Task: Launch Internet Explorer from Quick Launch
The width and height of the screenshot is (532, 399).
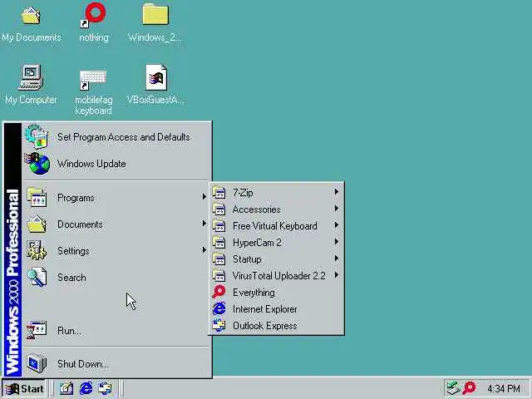Action: point(86,388)
